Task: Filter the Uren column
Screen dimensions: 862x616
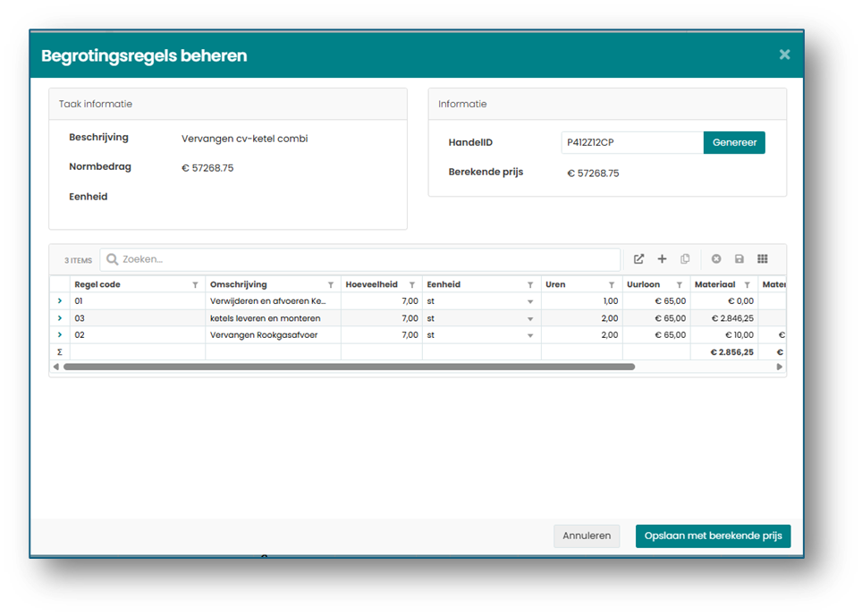Action: pyautogui.click(x=612, y=284)
